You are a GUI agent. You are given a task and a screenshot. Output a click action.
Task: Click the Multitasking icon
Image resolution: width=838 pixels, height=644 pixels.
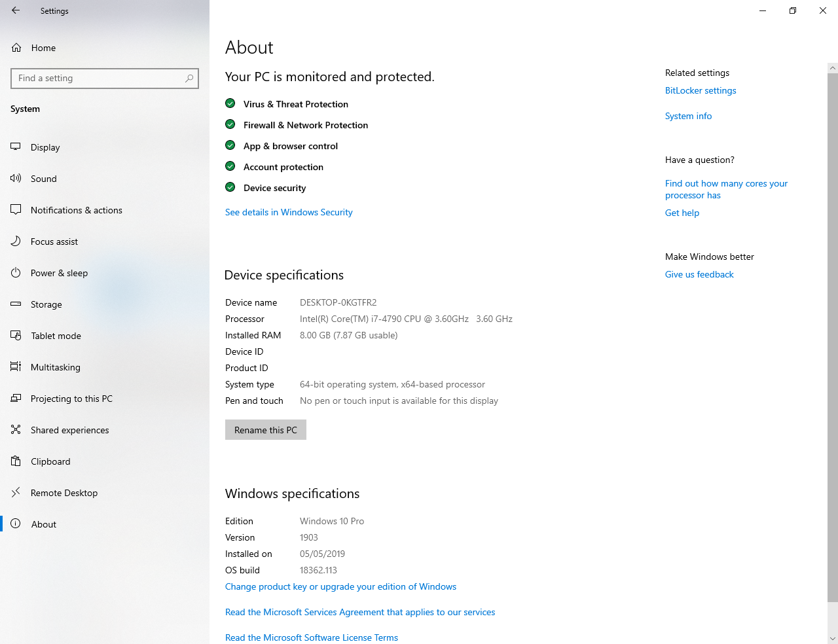point(16,367)
